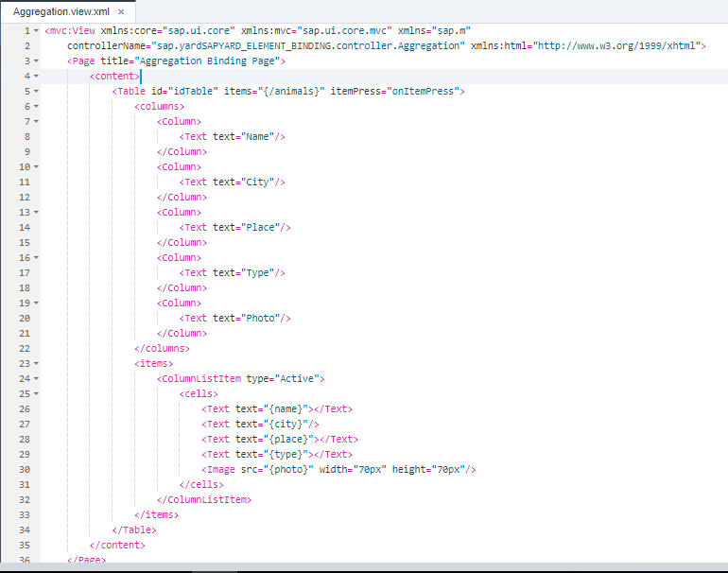Collapse the mvc:View fold on line 1
Image resolution: width=728 pixels, height=573 pixels.
coord(36,31)
